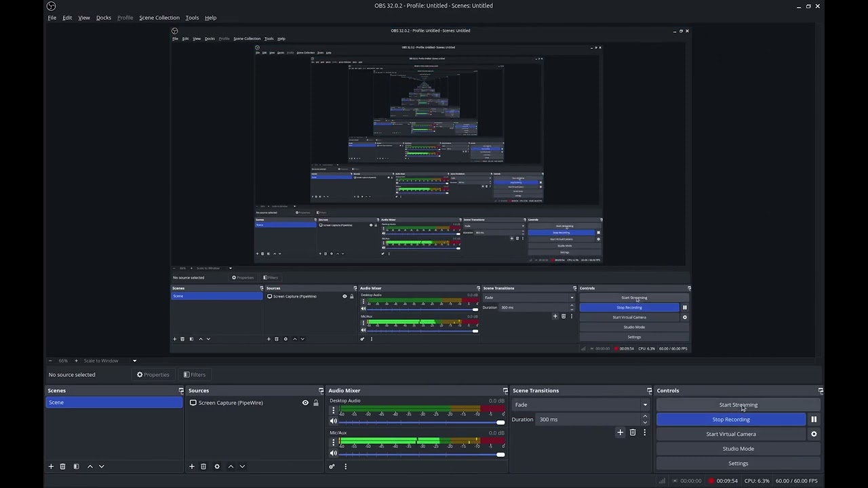Open scene filters icon in the Scenes dock
The width and height of the screenshot is (868, 488).
(x=76, y=466)
